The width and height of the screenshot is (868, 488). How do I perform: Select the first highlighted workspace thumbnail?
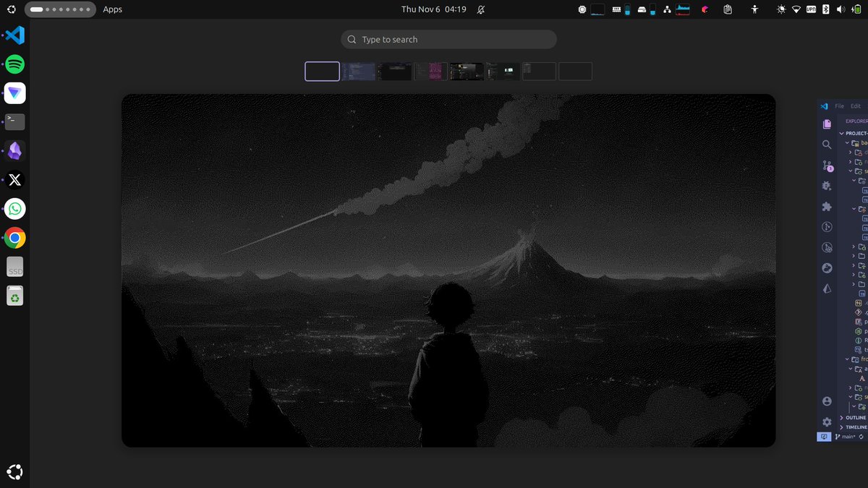point(322,71)
